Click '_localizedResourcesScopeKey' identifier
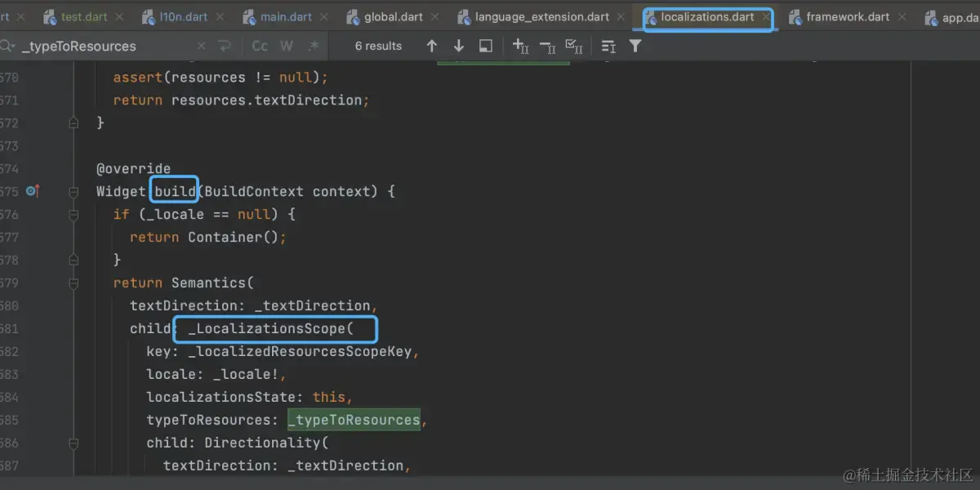Viewport: 980px width, 490px height. [x=300, y=351]
